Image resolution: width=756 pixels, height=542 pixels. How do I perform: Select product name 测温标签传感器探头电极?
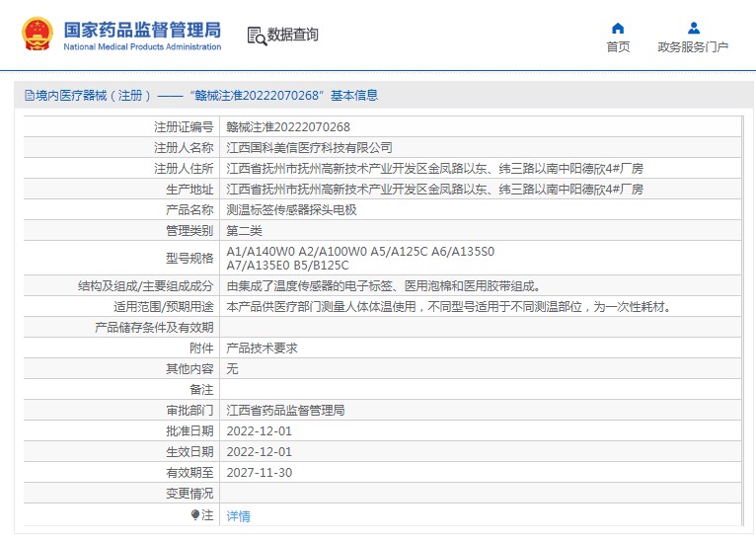click(292, 209)
